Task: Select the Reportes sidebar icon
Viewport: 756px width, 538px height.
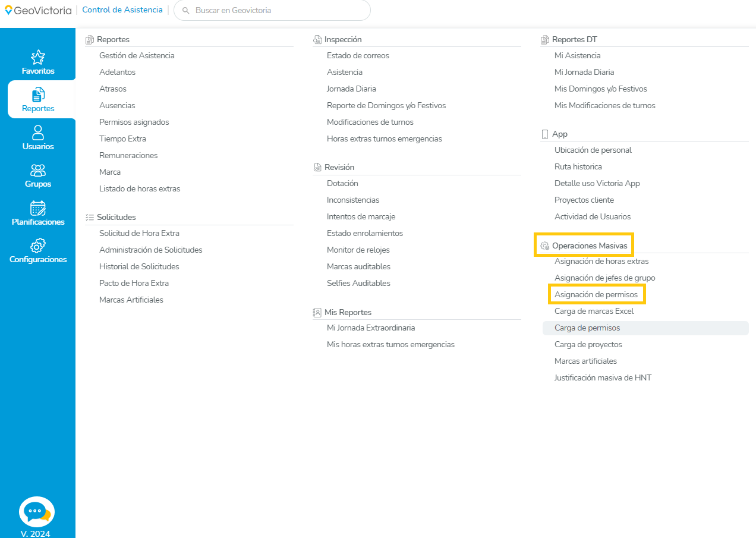Action: [x=38, y=95]
